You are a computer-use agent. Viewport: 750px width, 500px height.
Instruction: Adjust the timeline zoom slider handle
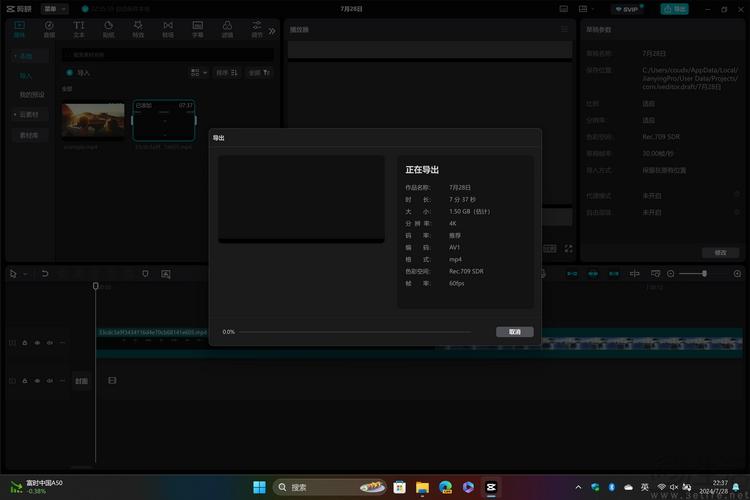(x=704, y=274)
